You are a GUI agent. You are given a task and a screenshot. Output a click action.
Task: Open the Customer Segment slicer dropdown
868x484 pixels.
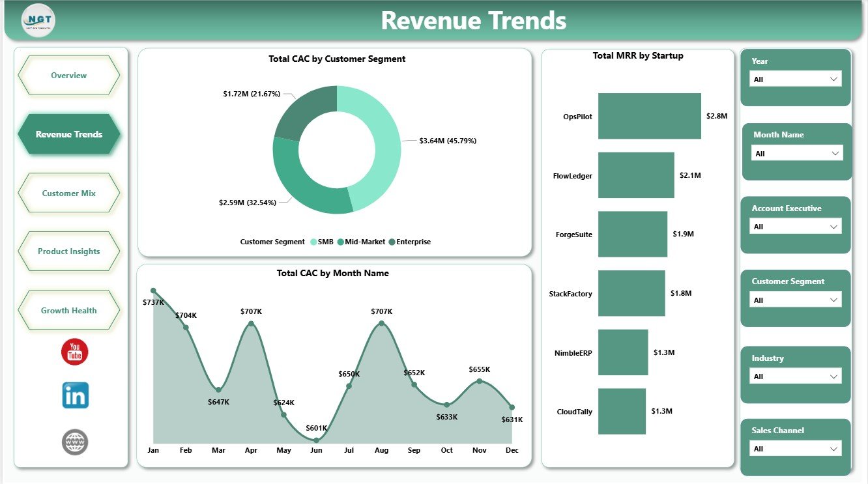tap(795, 300)
